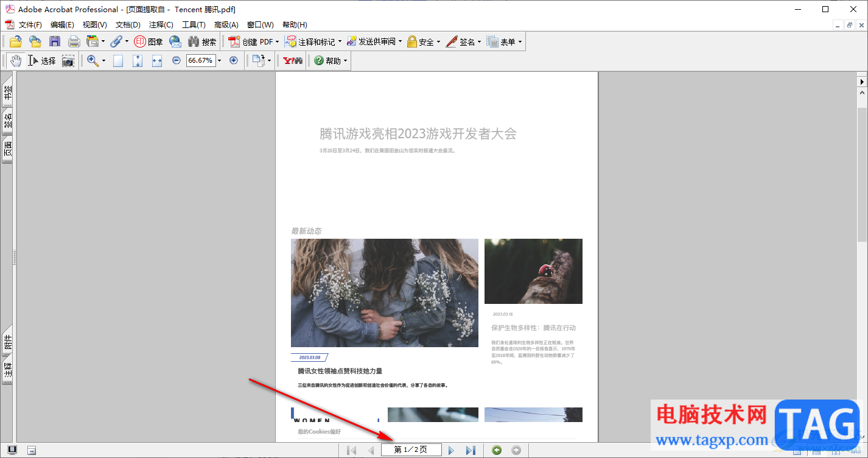Viewport: 868px width, 458px height.
Task: Go to the next page
Action: click(x=451, y=450)
